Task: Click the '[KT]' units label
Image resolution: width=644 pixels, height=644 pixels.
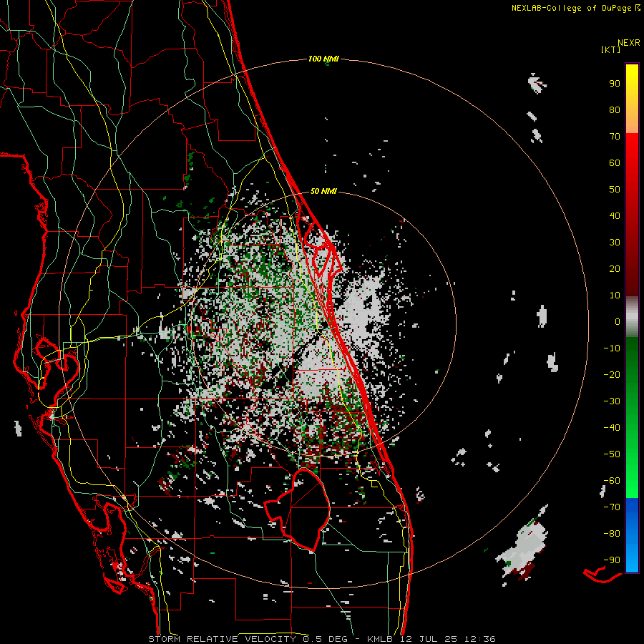Action: click(x=611, y=49)
